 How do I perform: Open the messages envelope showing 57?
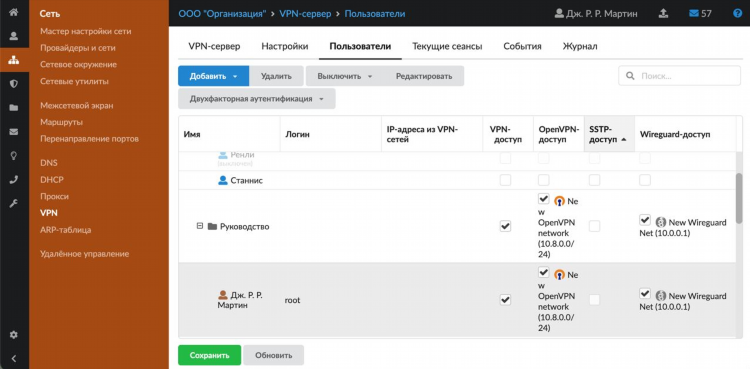tap(700, 13)
